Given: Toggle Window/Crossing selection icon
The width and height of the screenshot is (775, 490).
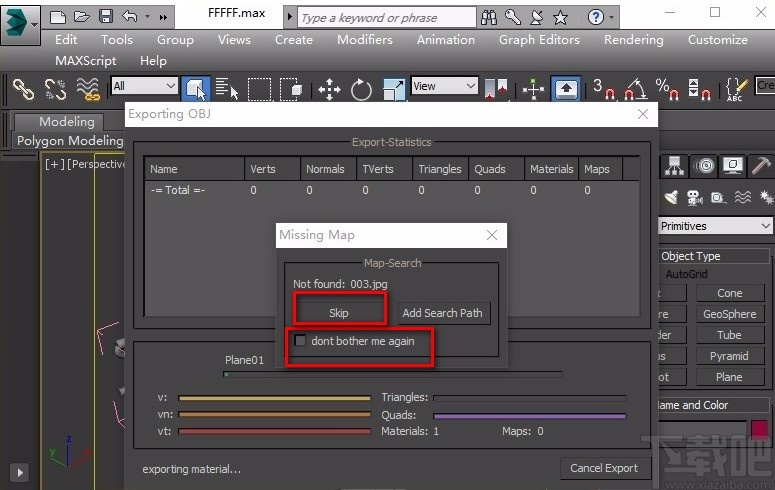Looking at the screenshot, I should pos(291,89).
